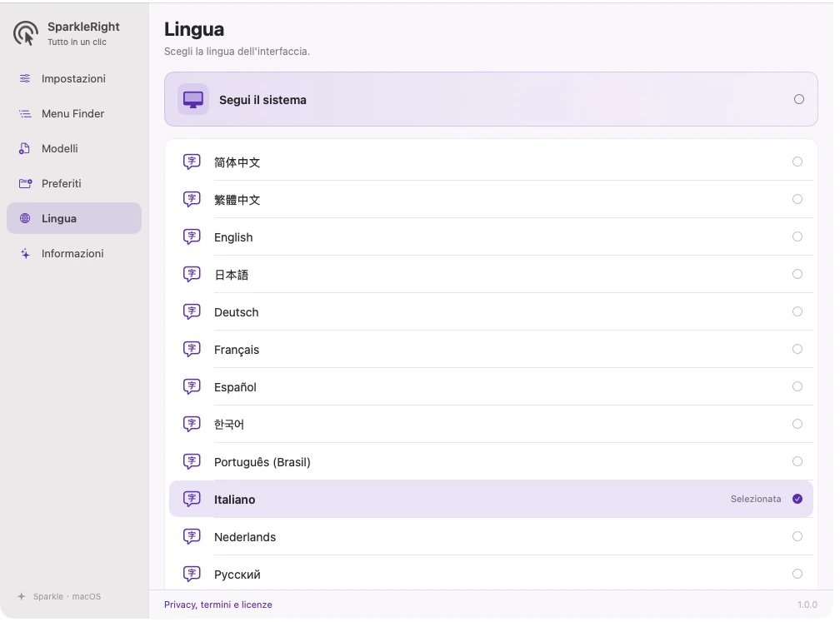Click the 한국어 language name
Screen dimensions: 840x622
pos(228,425)
